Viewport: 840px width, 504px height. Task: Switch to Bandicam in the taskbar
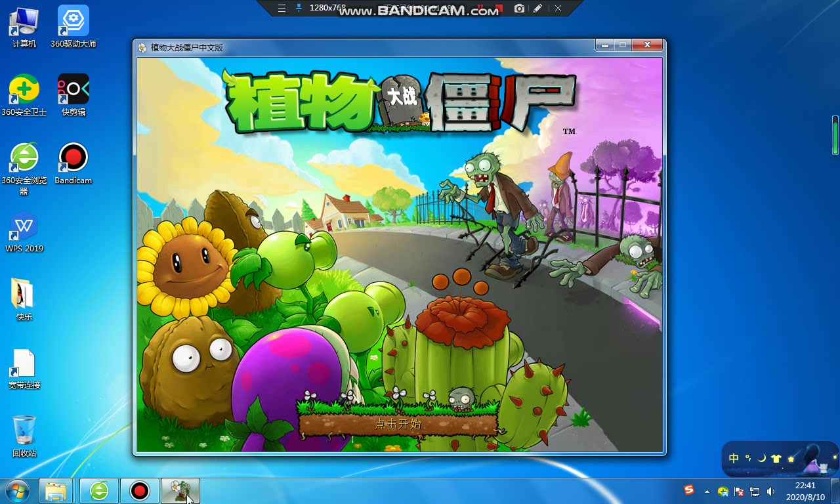click(x=139, y=491)
